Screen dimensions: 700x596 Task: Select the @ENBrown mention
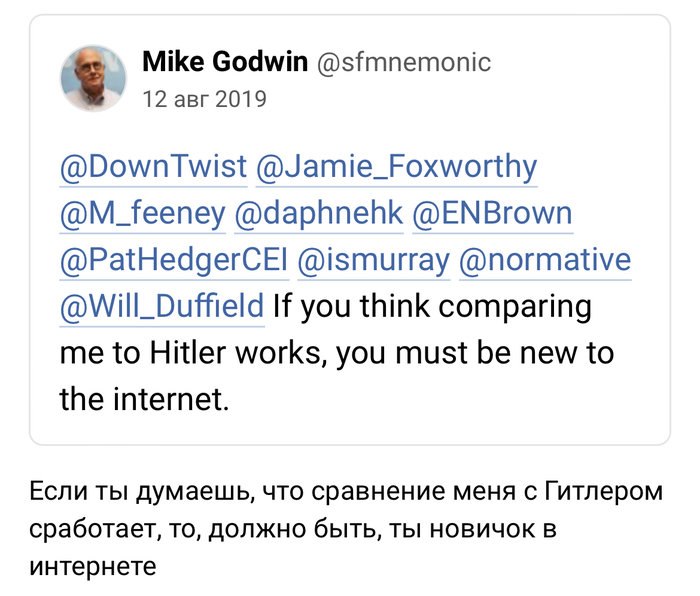coord(495,213)
